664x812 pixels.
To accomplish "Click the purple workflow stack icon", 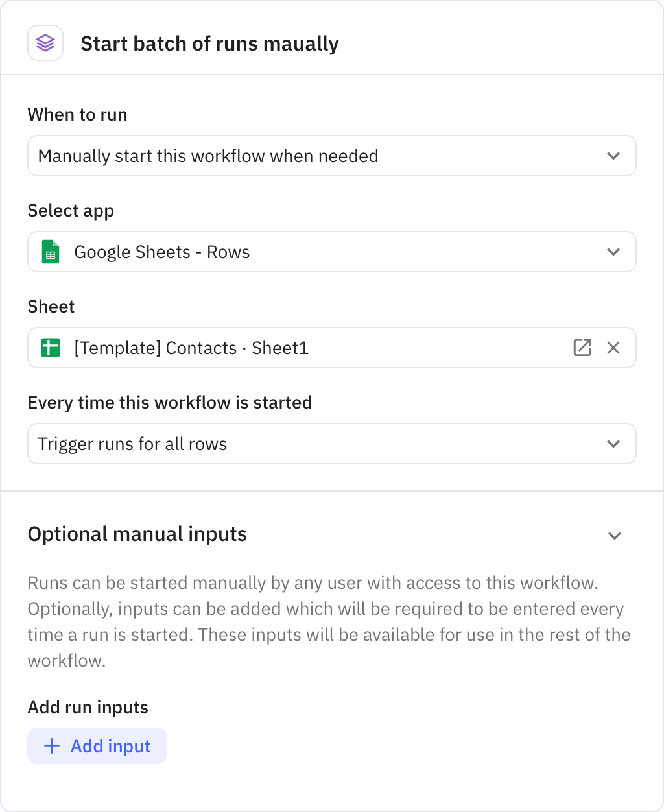I will 45,43.
